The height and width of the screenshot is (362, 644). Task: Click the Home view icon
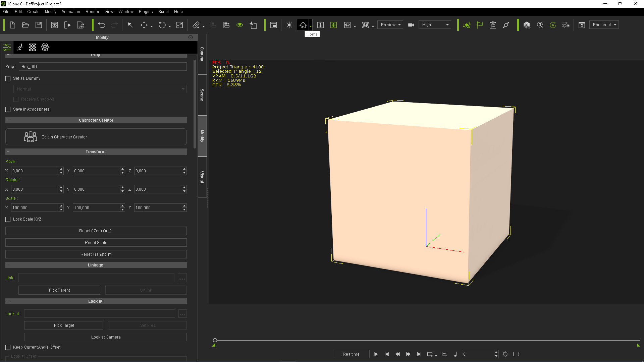[x=302, y=24]
